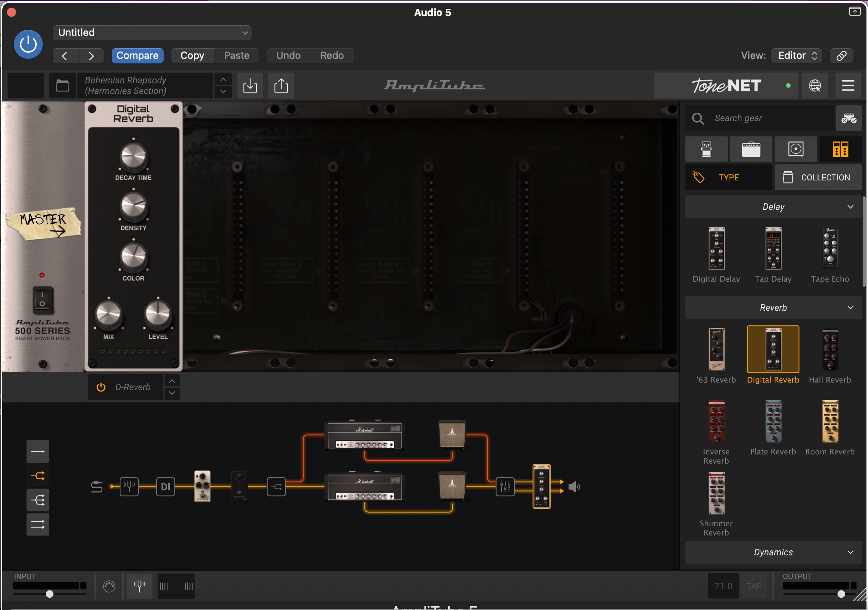Switch to the COLLECTION filter tab
868x610 pixels.
(818, 177)
